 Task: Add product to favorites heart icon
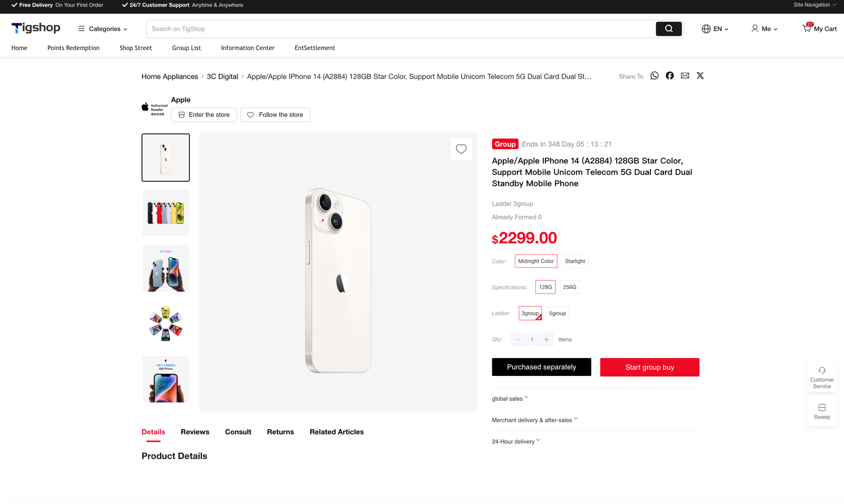(461, 149)
